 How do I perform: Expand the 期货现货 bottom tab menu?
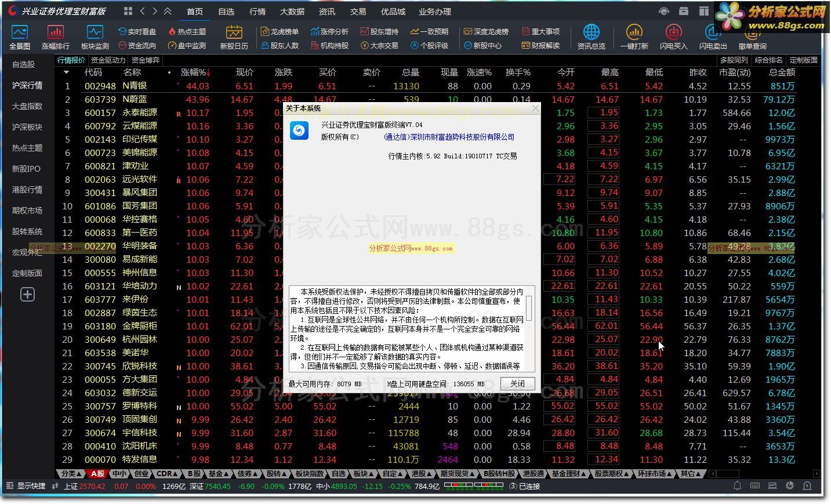[458, 474]
